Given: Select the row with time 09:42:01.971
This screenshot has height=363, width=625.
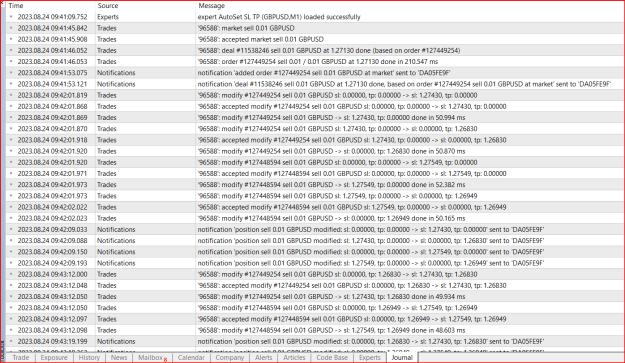Looking at the screenshot, I should point(315,173).
